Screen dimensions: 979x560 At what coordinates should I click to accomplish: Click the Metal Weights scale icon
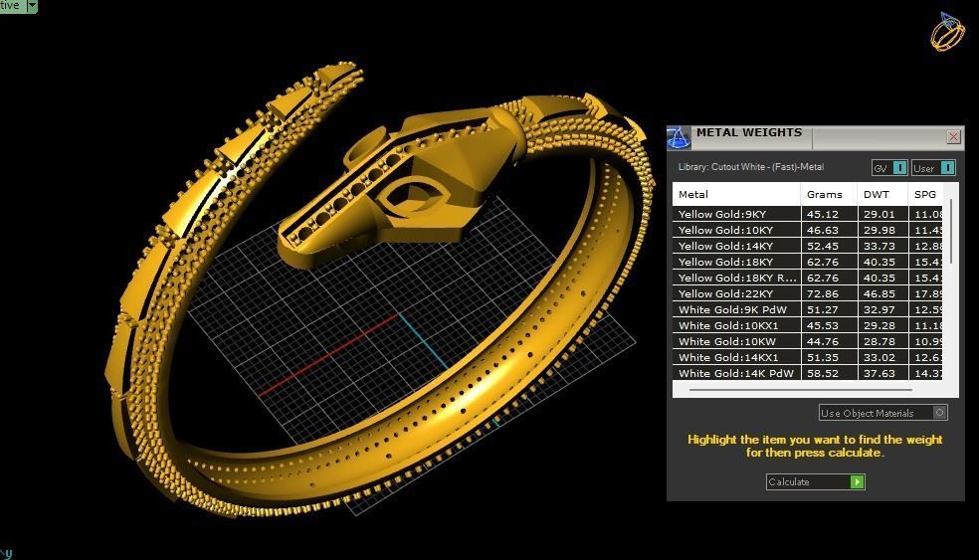click(679, 137)
